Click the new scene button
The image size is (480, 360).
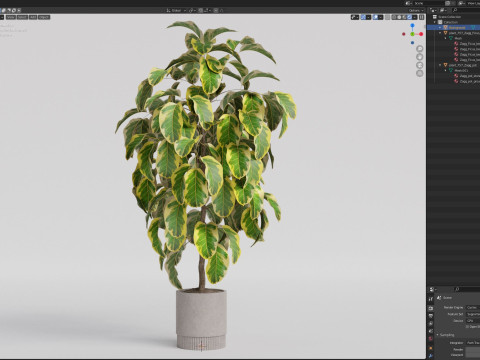448,3
